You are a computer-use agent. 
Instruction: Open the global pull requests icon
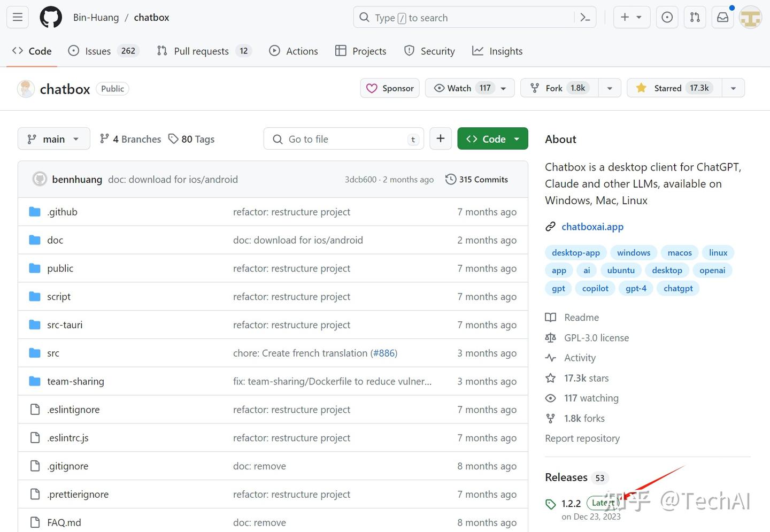click(x=695, y=18)
